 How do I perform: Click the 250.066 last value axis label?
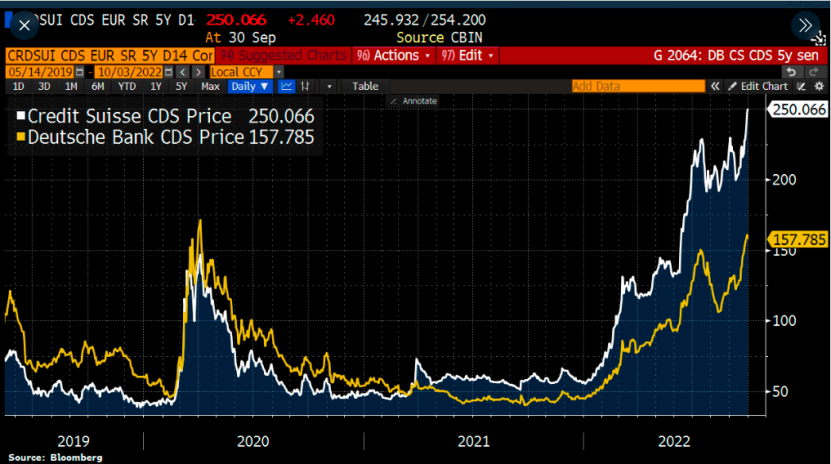click(798, 110)
